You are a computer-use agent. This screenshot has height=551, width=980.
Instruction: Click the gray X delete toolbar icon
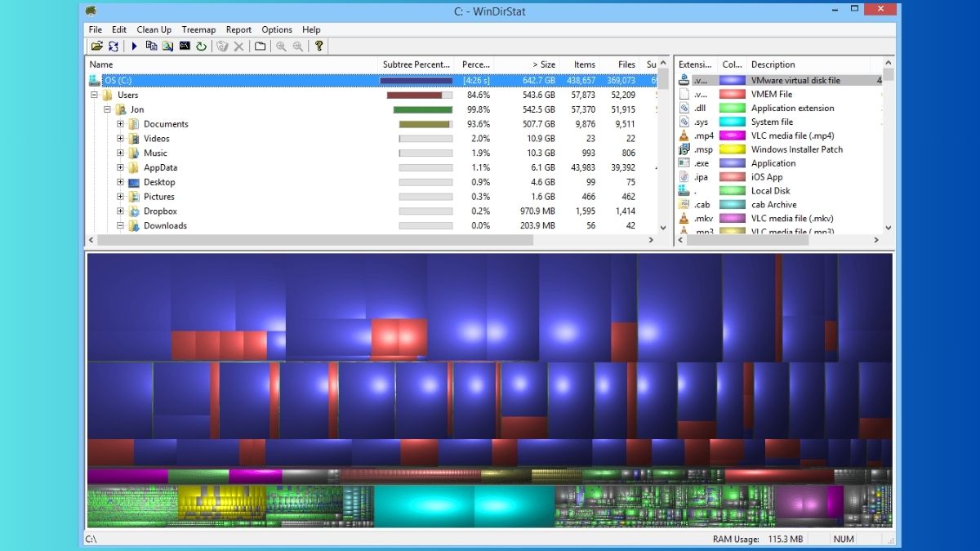238,47
